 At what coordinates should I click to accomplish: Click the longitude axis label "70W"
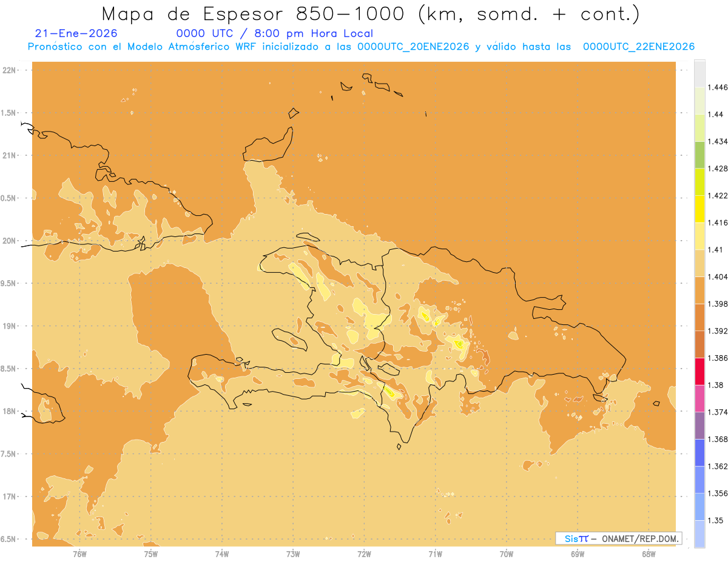507,554
